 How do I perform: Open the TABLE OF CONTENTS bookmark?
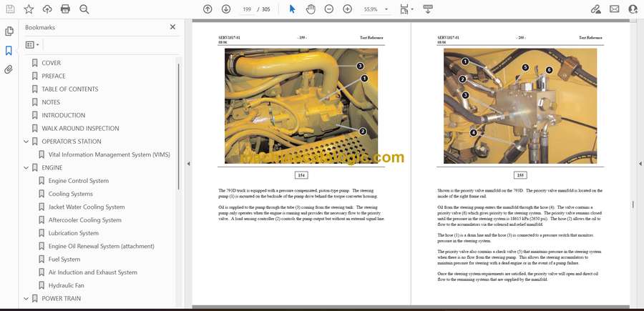pyautogui.click(x=70, y=89)
